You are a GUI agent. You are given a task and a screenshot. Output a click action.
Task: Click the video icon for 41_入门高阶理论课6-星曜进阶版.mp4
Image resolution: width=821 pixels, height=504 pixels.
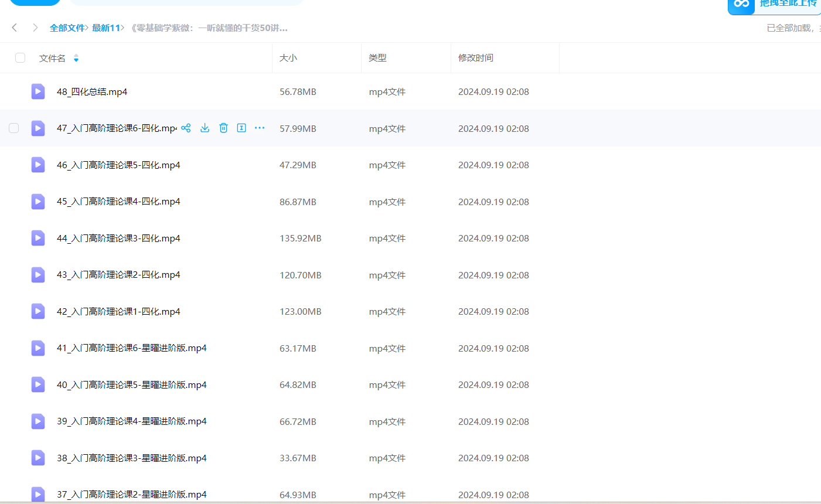point(38,348)
